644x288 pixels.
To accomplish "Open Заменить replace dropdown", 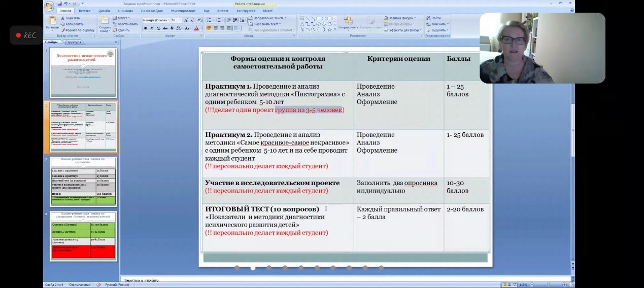I will (x=438, y=24).
